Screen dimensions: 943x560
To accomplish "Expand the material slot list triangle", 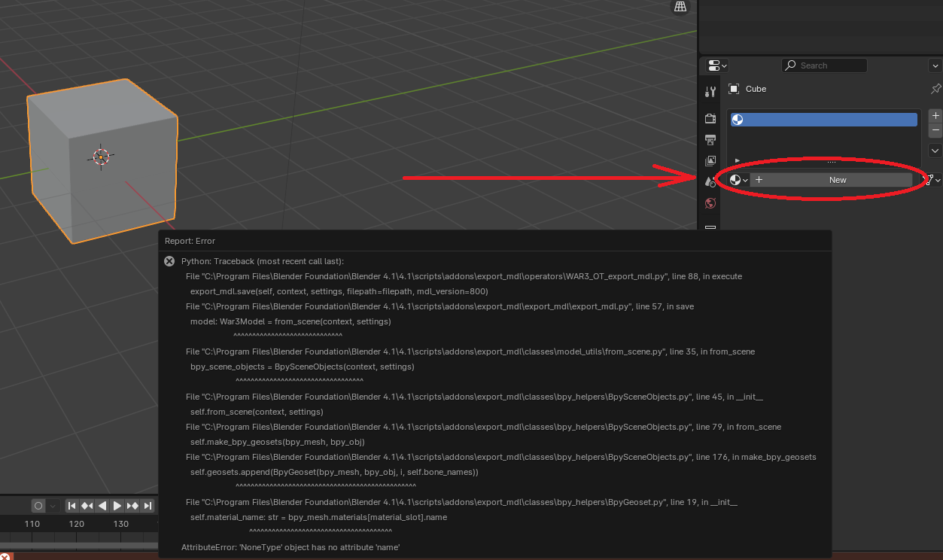I will point(737,160).
